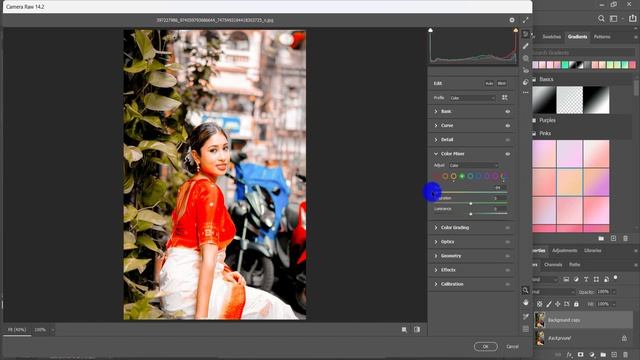Select the Edit panel icon in Camera Raw
Image resolution: width=640 pixels, height=360 pixels.
(525, 34)
